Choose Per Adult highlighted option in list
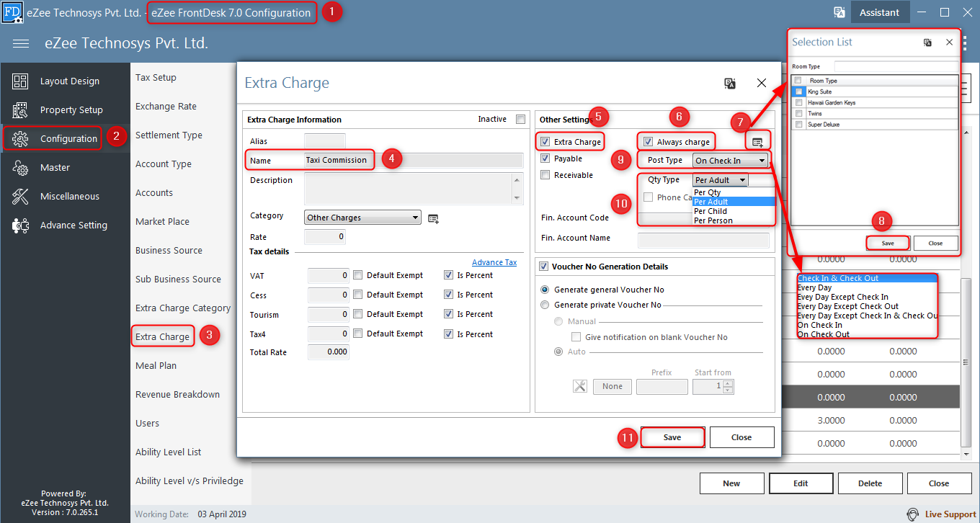Screen dimensions: 980x523 734,202
